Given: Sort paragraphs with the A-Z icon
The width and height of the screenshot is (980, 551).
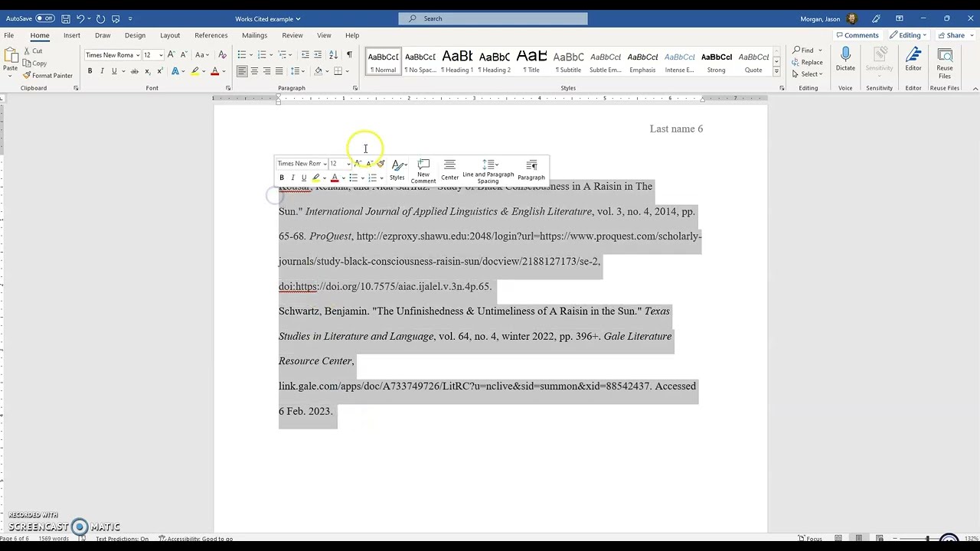Looking at the screenshot, I should point(333,55).
